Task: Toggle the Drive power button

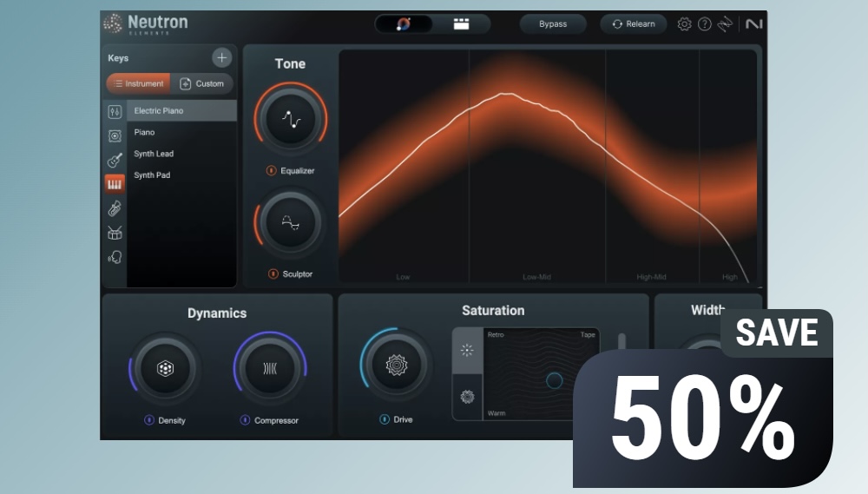Action: pos(385,419)
